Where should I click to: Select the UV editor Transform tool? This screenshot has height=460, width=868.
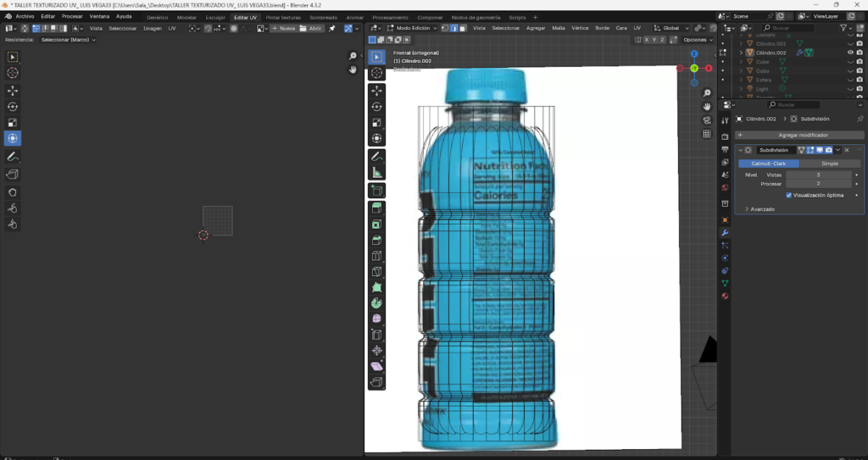point(12,138)
